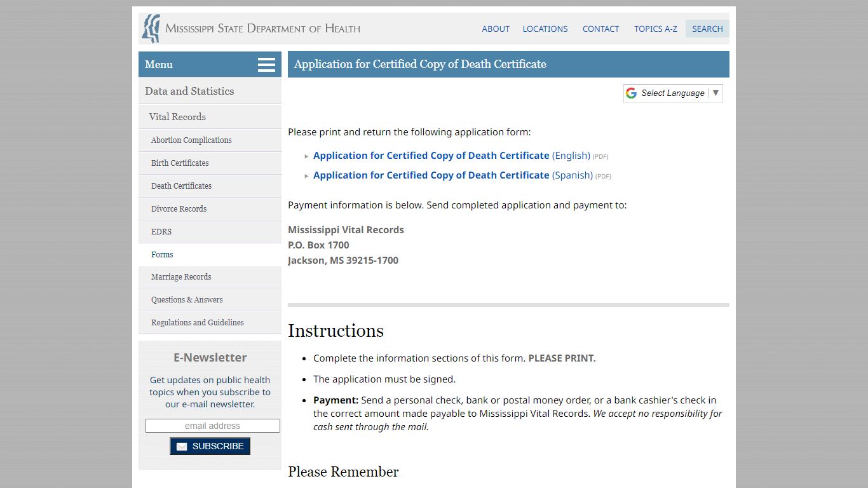Image resolution: width=868 pixels, height=488 pixels.
Task: Open Data and Statistics section
Action: point(210,91)
